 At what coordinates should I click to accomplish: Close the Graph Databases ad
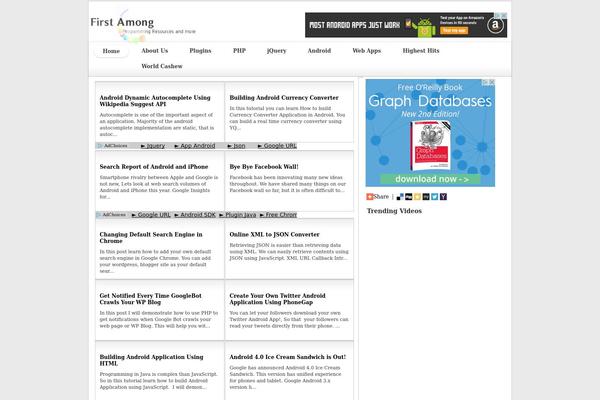pos(492,82)
